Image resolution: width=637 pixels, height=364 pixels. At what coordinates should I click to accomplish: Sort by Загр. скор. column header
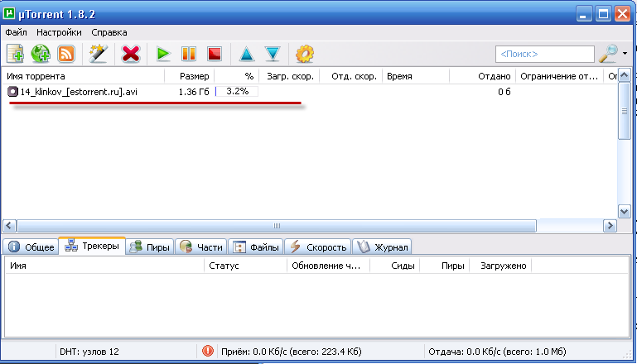[x=289, y=76]
